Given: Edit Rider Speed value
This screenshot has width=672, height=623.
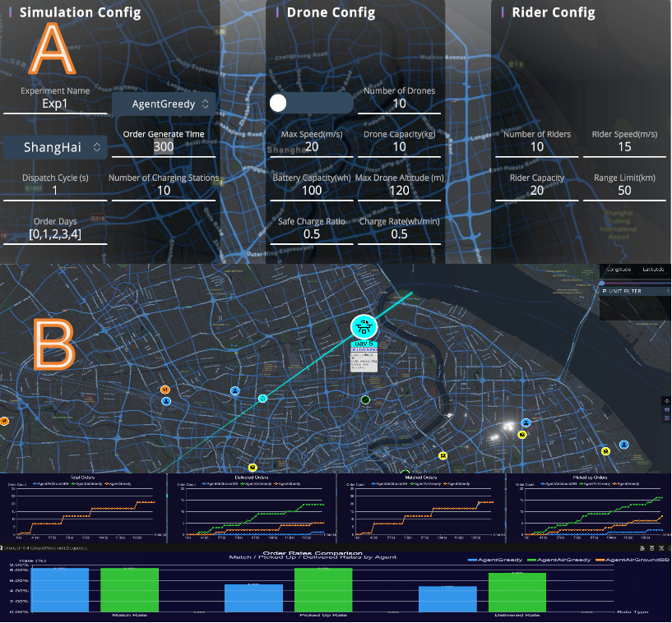Looking at the screenshot, I should pyautogui.click(x=624, y=147).
